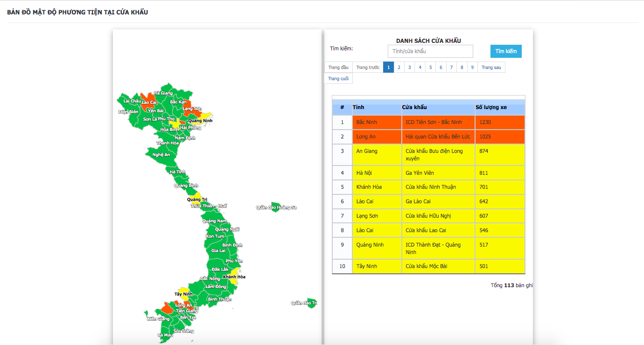Select Cửa khẩu Mộc Bài cell
The height and width of the screenshot is (345, 644).
(438, 266)
